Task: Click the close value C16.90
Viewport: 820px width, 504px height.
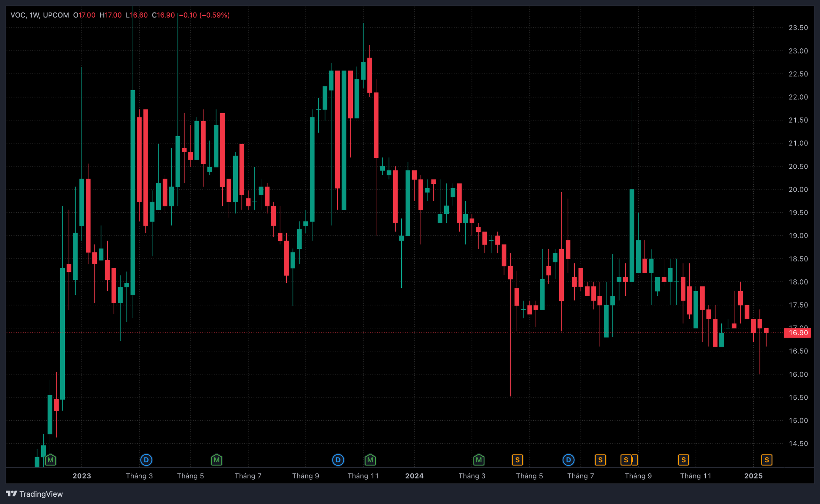Action: [163, 15]
